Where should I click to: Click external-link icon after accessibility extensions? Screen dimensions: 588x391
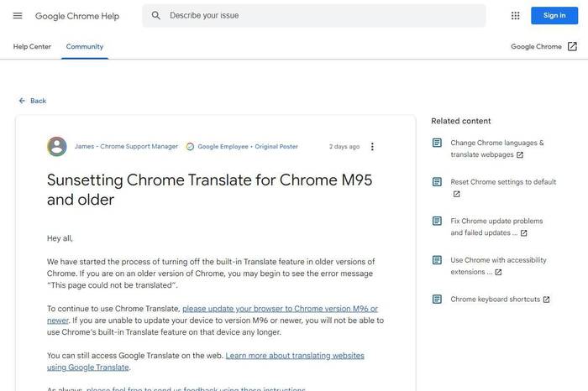(498, 273)
